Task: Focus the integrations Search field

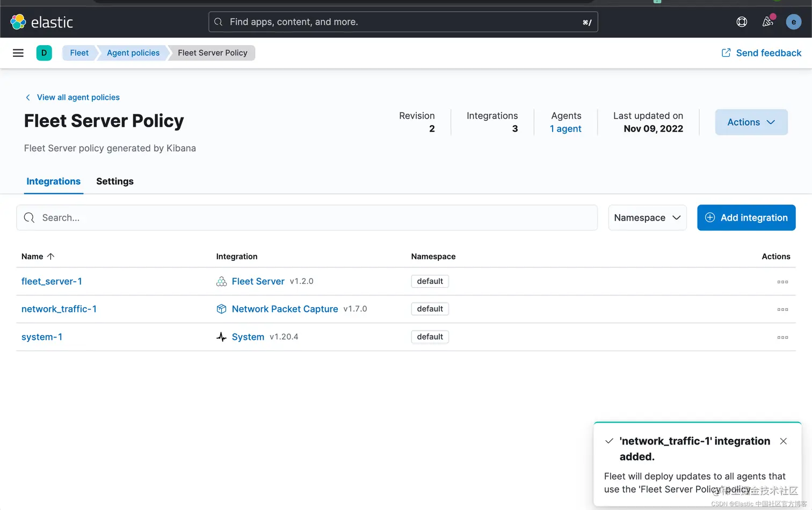Action: pyautogui.click(x=307, y=217)
